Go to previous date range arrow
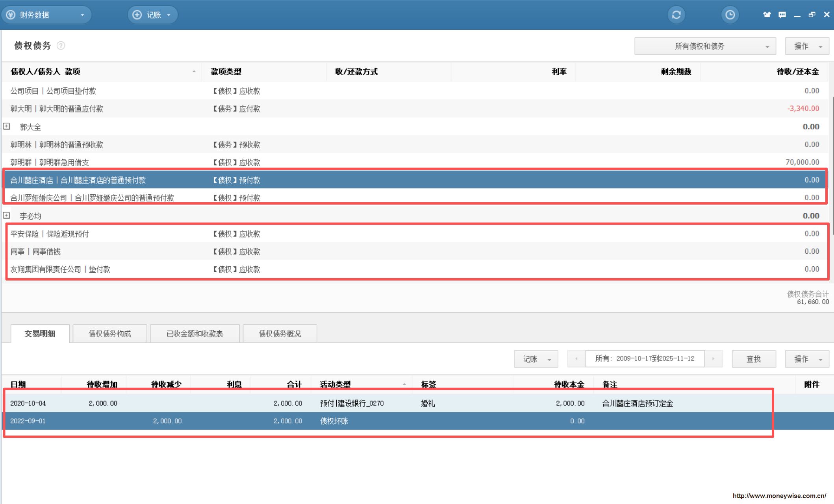 tap(576, 359)
